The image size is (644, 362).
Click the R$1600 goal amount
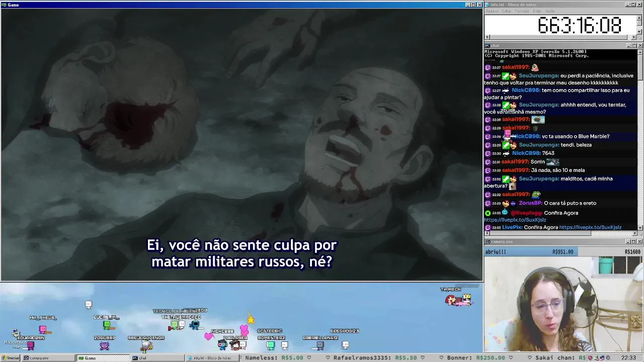click(632, 252)
